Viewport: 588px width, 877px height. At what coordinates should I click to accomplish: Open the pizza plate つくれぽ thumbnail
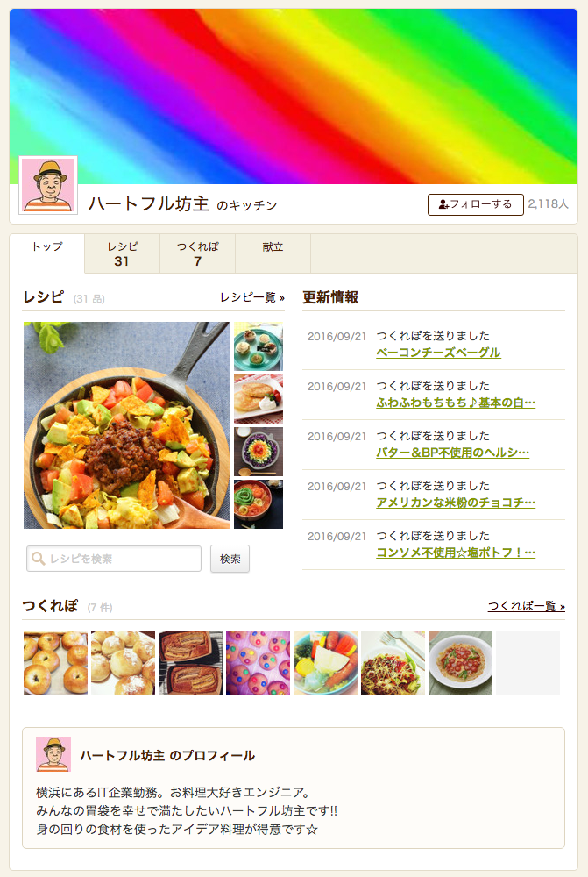pyautogui.click(x=461, y=663)
